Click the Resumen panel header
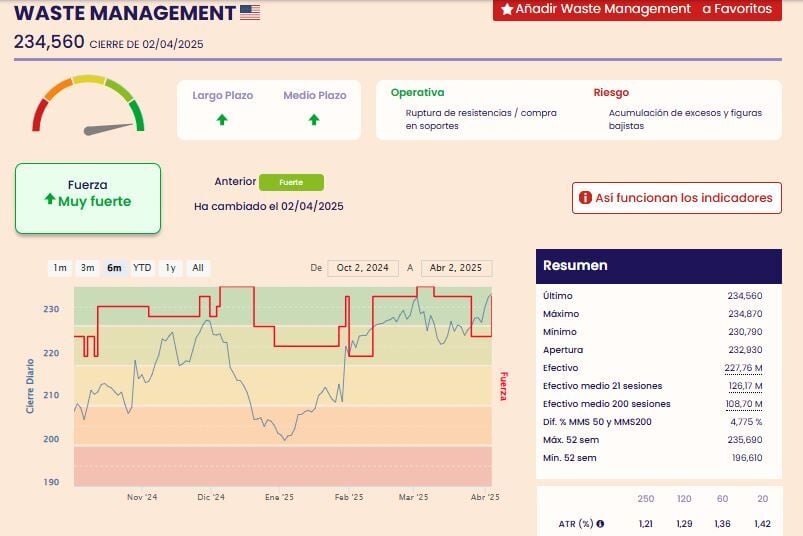This screenshot has width=803, height=536. 659,266
